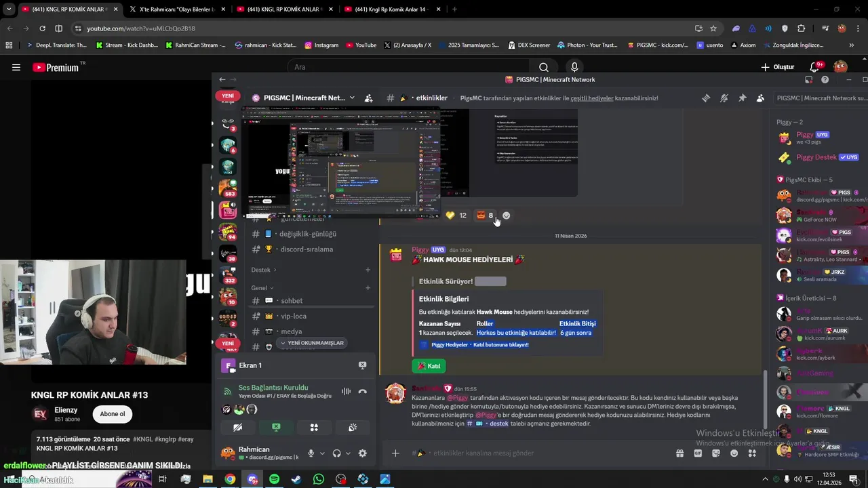Viewport: 868px width, 488px height.
Task: Open headphone output options arrow
Action: pyautogui.click(x=348, y=453)
